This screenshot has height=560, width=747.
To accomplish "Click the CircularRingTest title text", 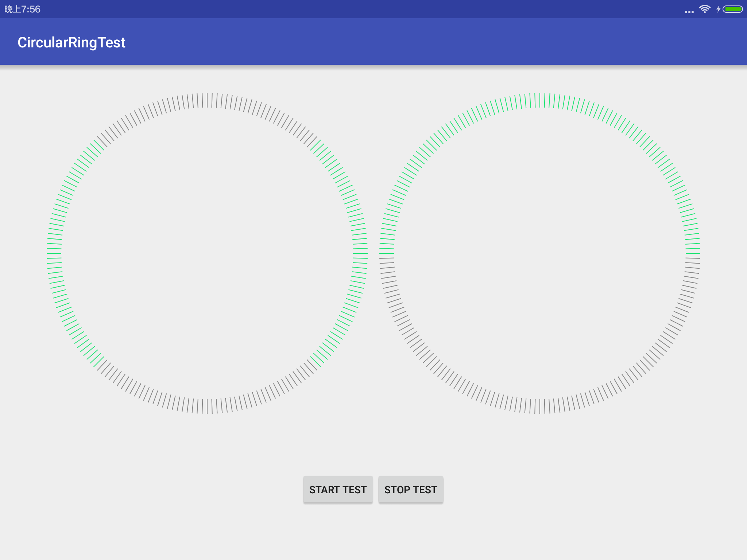I will [71, 43].
